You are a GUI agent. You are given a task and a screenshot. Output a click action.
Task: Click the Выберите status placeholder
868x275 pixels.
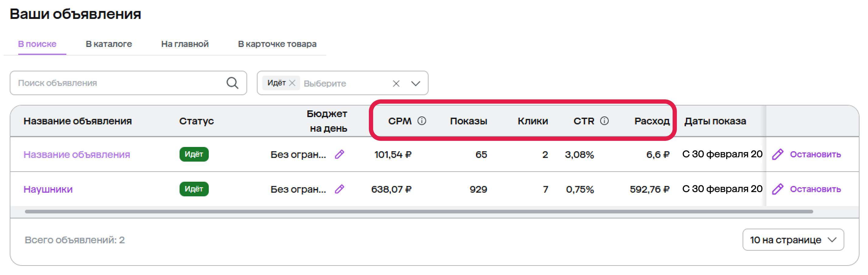(324, 83)
